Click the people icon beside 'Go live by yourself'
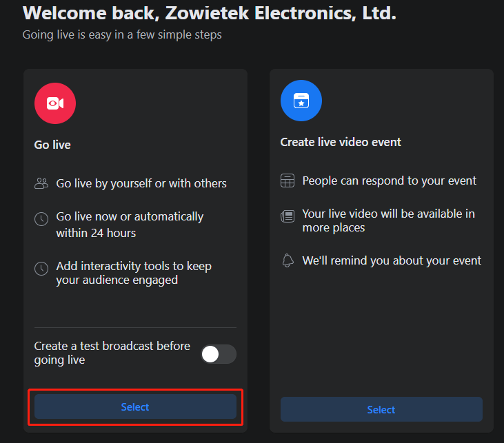Screen dimensions: 504x443 click(x=41, y=183)
